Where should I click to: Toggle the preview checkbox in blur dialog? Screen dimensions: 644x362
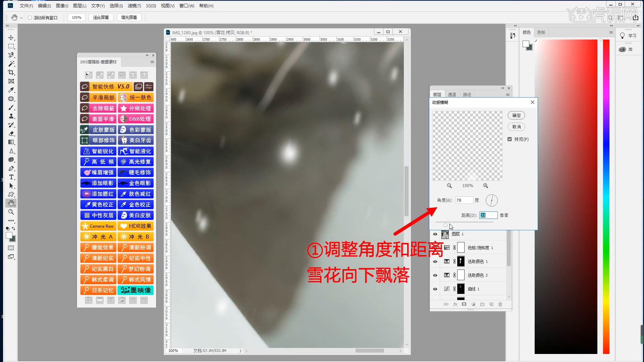tap(509, 139)
